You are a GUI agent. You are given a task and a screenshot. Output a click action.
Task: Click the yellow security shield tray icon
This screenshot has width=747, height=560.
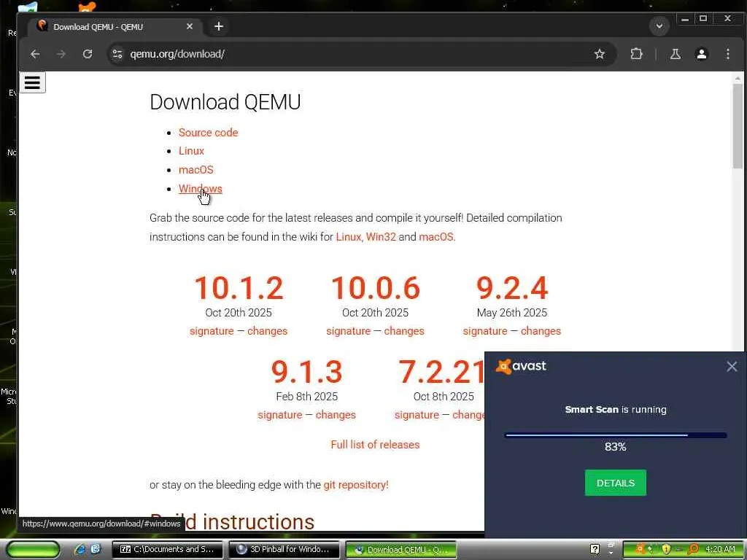pyautogui.click(x=666, y=549)
